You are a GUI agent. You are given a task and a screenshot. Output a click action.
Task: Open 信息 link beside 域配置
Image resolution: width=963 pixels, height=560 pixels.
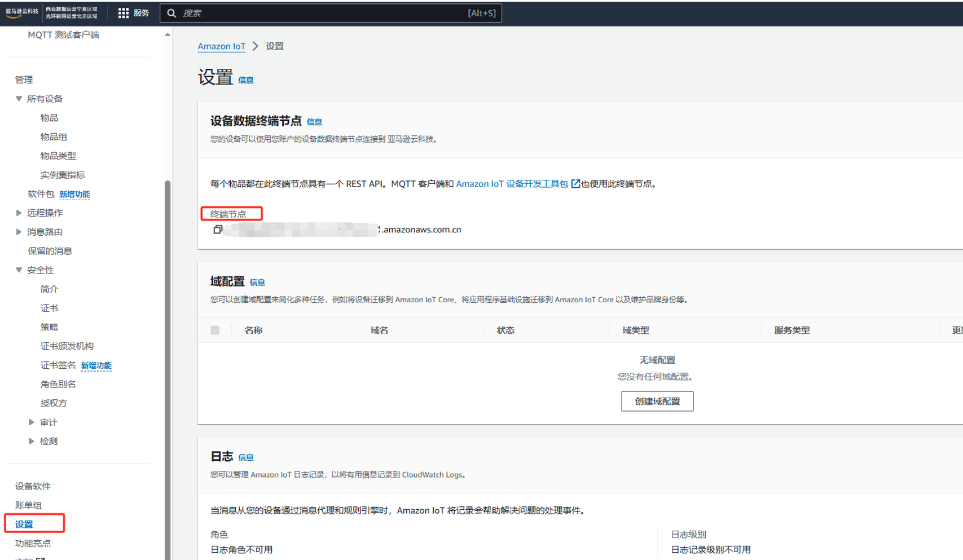[x=257, y=283]
